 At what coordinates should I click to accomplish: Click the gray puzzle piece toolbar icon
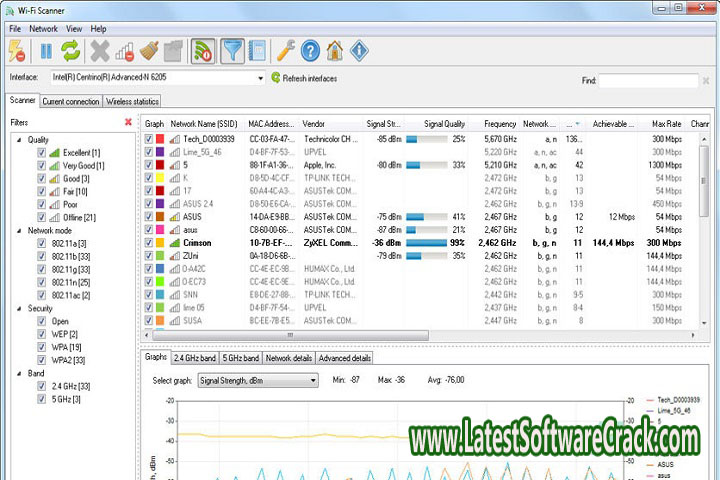[x=173, y=51]
